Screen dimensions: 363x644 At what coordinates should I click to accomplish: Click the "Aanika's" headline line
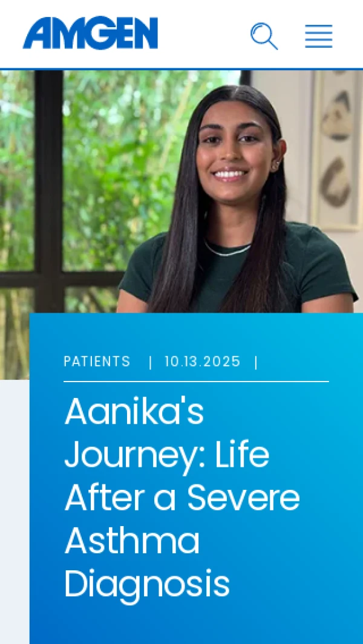click(x=134, y=412)
